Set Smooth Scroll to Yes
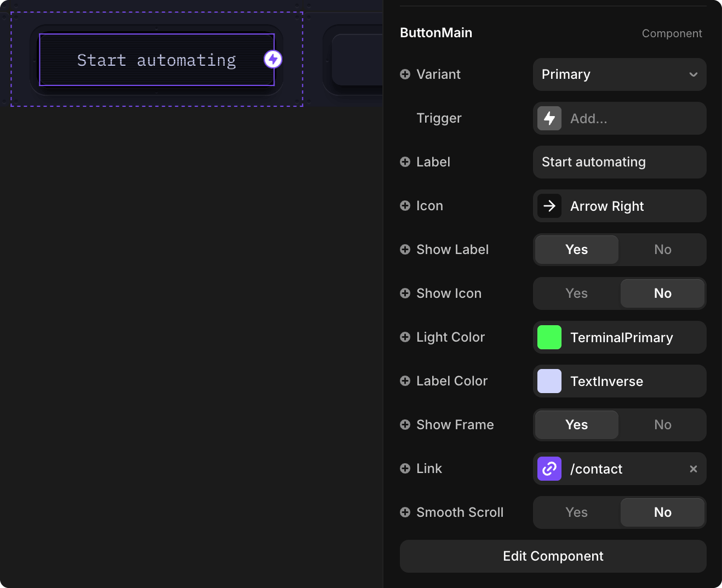The image size is (722, 588). tap(577, 512)
